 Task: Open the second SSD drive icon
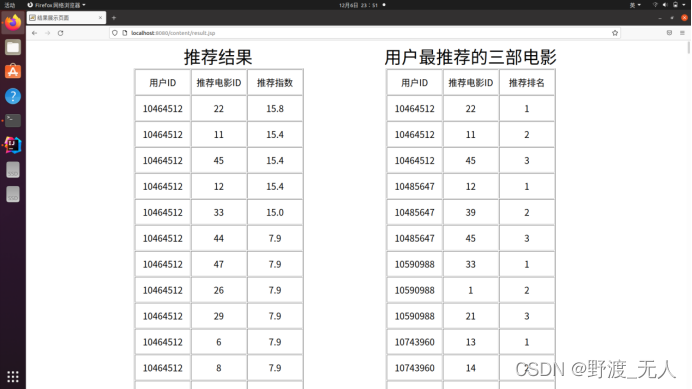tap(13, 194)
